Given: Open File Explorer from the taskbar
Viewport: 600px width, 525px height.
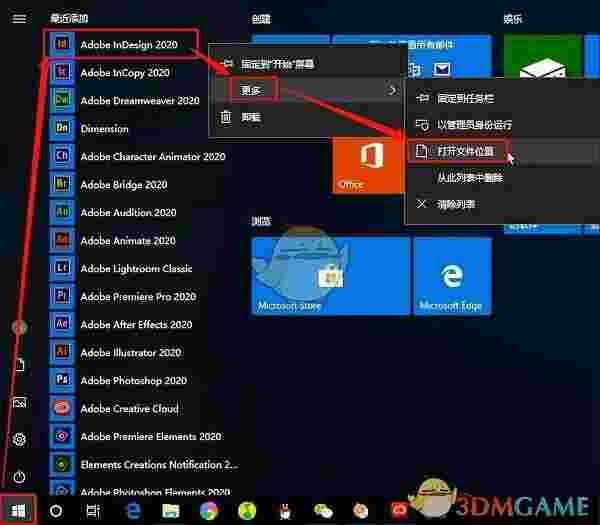Looking at the screenshot, I should 171,510.
